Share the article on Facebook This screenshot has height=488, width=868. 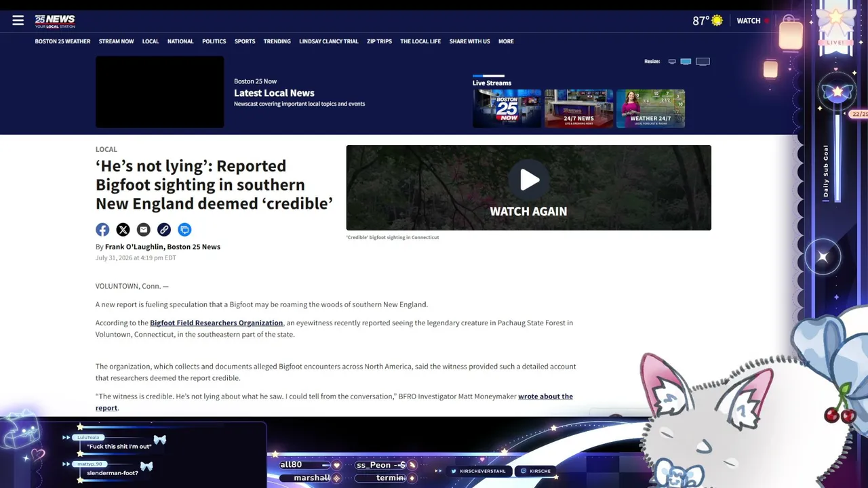pyautogui.click(x=102, y=230)
